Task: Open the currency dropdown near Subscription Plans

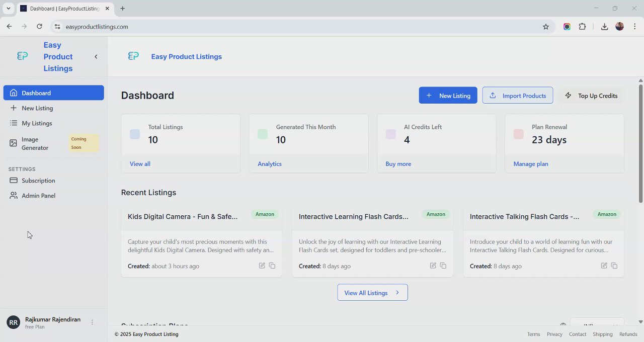Action: [x=597, y=323]
